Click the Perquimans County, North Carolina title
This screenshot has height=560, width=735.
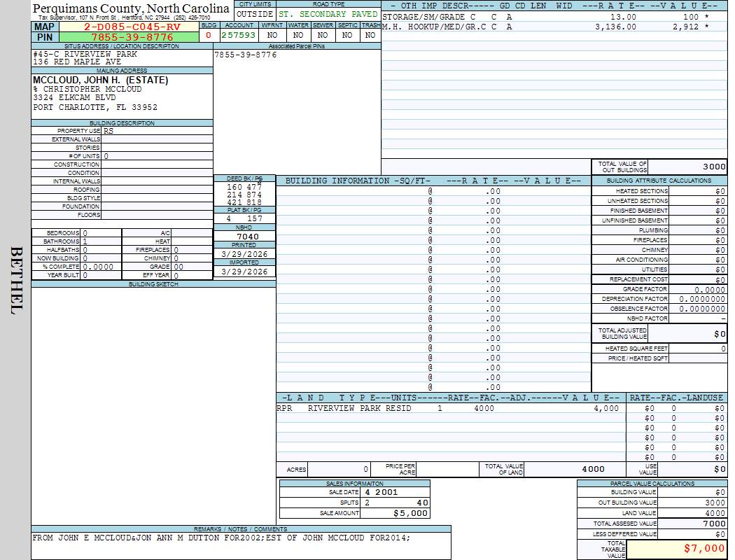(131, 8)
